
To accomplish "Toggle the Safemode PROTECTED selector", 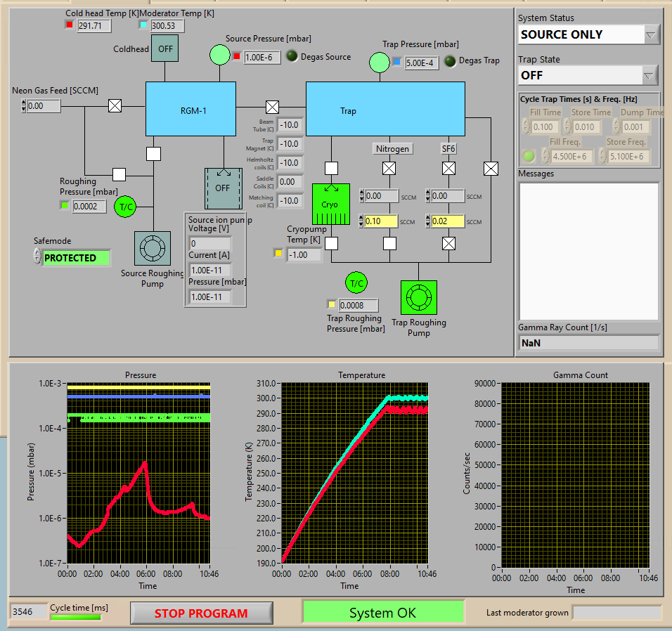I will (x=76, y=258).
